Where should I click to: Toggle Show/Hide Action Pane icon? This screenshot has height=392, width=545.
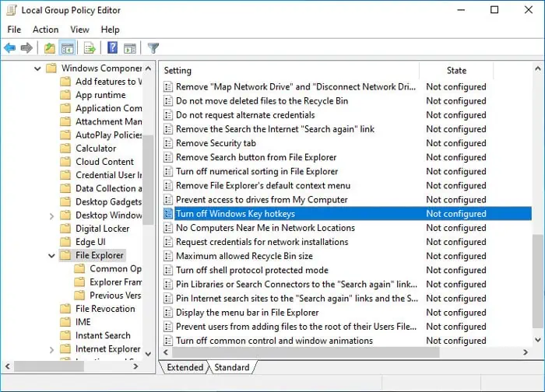(130, 48)
